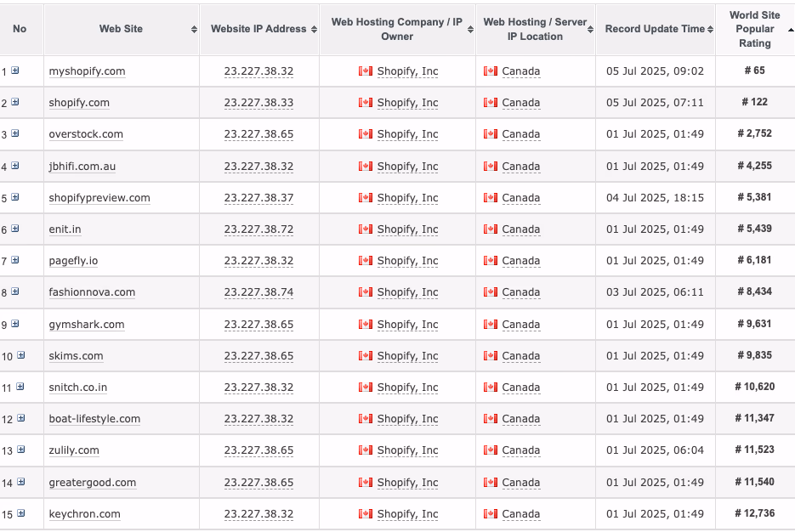Sort by World Site Popular Rating arrow
The image size is (795, 532).
coord(791,30)
